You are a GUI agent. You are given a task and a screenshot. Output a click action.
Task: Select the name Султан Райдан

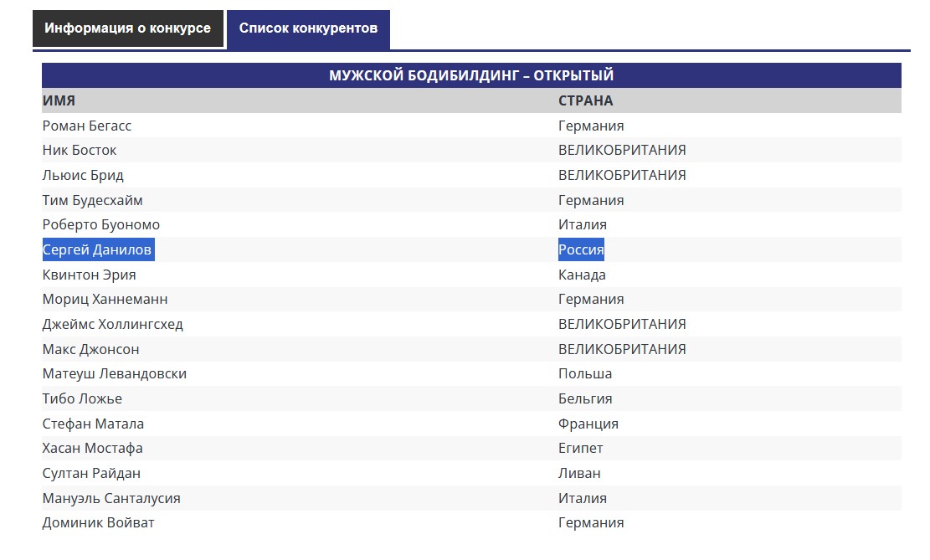(91, 474)
